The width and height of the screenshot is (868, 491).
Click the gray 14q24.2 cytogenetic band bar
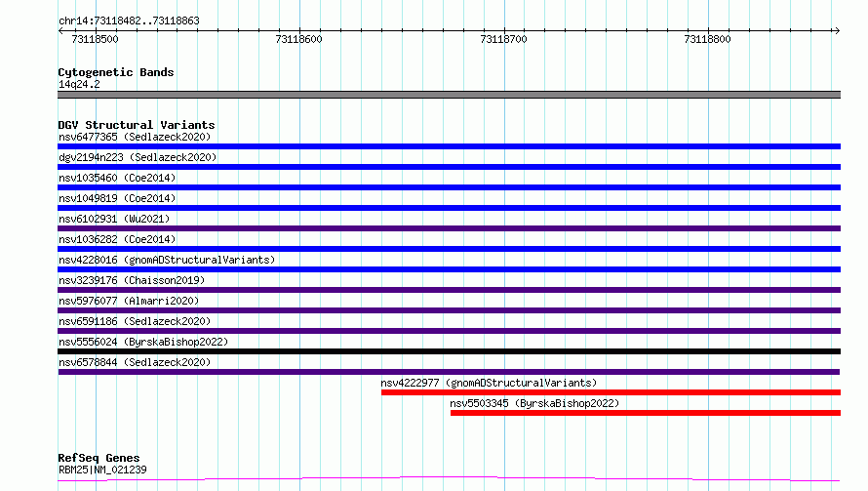449,95
